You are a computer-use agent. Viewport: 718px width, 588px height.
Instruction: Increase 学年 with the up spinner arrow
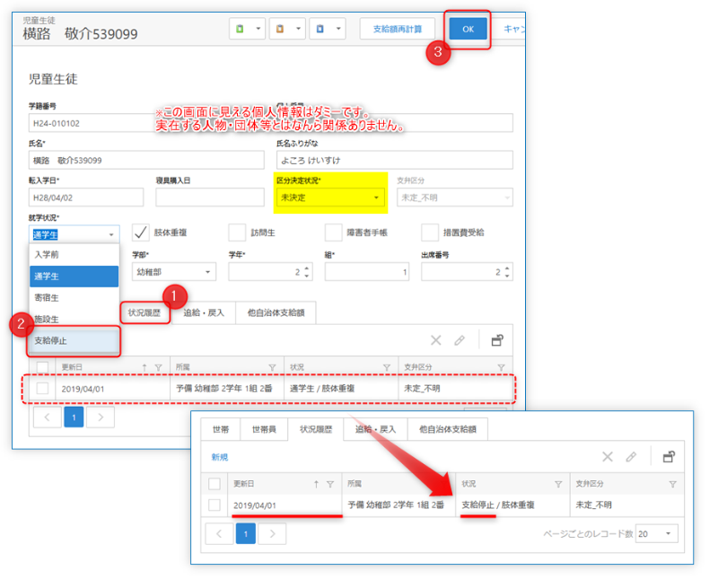tap(307, 268)
